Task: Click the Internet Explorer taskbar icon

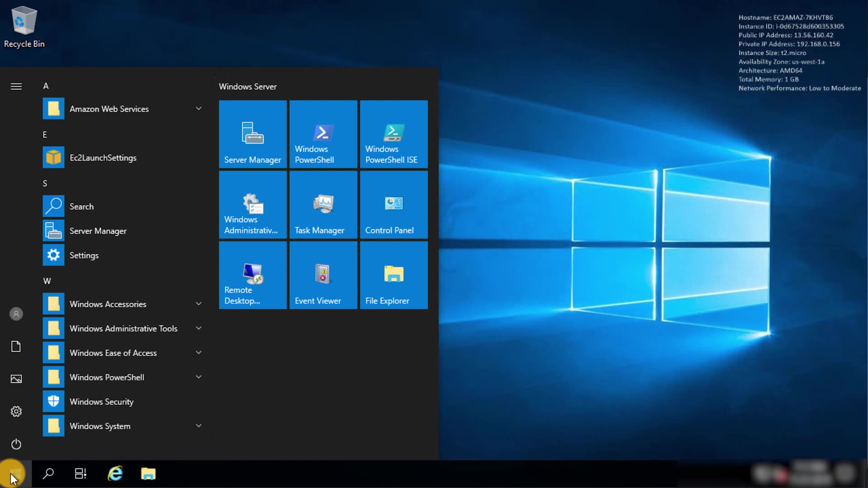Action: (115, 474)
